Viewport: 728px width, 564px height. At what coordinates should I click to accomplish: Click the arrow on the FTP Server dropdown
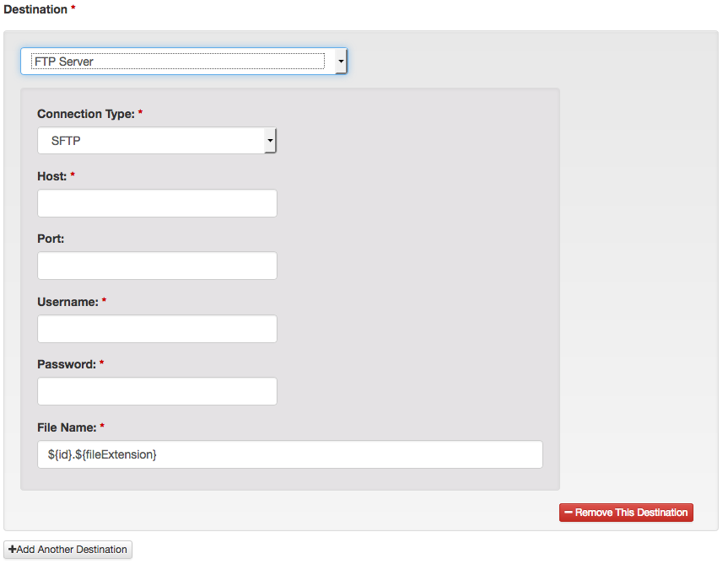pos(340,62)
